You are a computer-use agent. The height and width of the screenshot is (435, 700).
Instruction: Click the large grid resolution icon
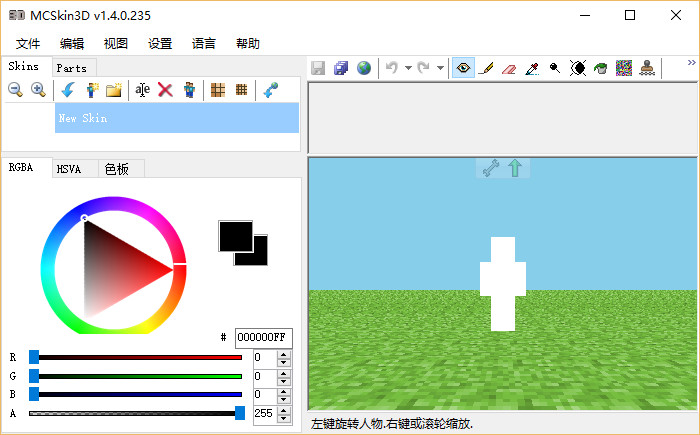pyautogui.click(x=218, y=90)
